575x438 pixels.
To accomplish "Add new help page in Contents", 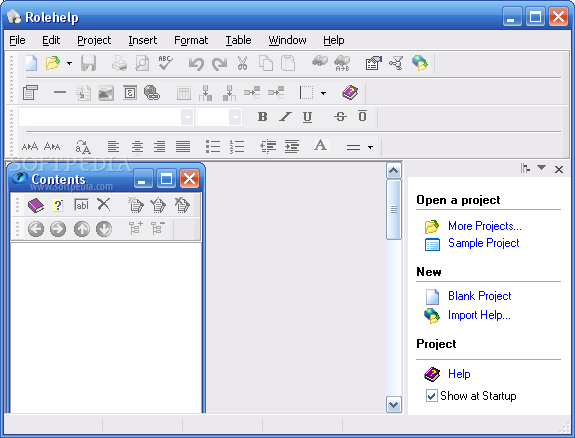I will coord(58,205).
